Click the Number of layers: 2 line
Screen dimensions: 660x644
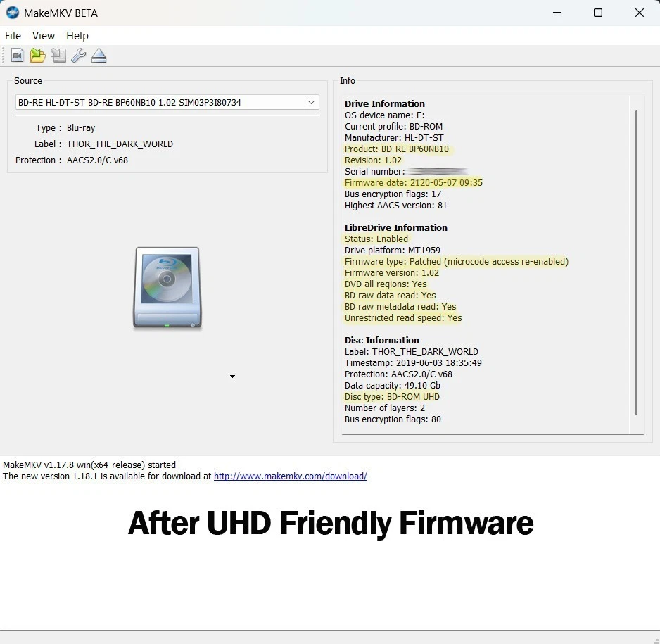coord(385,408)
